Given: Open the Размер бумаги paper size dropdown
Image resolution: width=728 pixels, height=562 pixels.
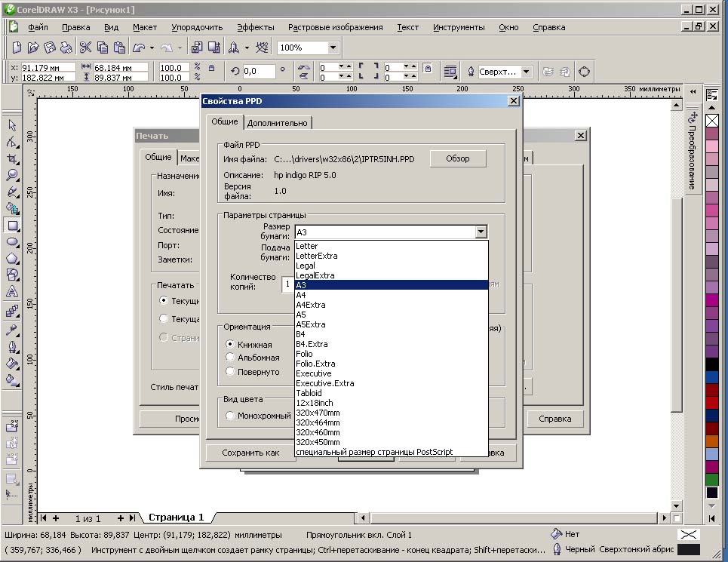Looking at the screenshot, I should pos(481,232).
